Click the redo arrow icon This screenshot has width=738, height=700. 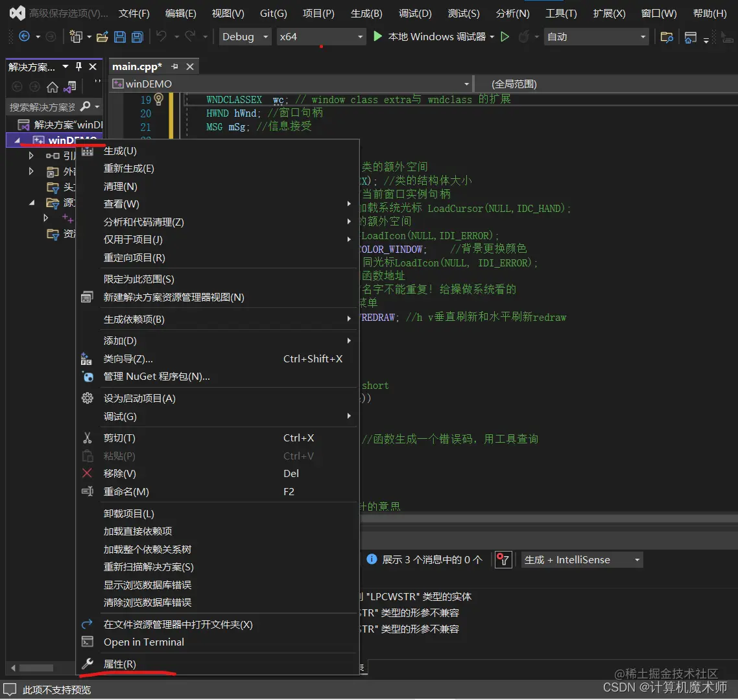tap(189, 36)
